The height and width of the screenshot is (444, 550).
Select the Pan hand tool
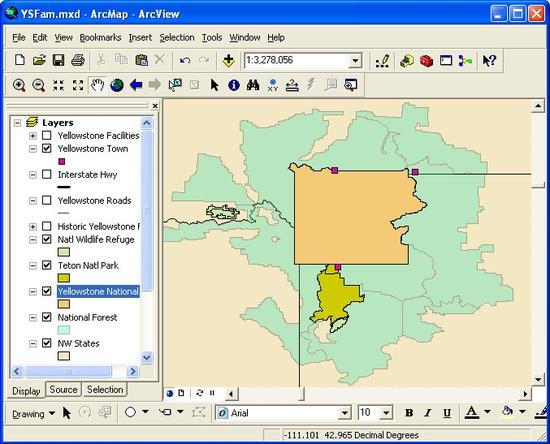97,85
